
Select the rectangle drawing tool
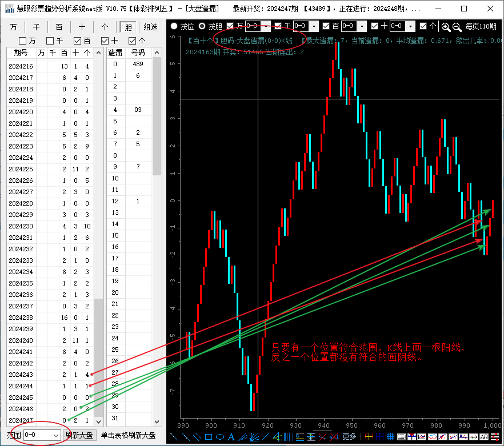(209, 437)
